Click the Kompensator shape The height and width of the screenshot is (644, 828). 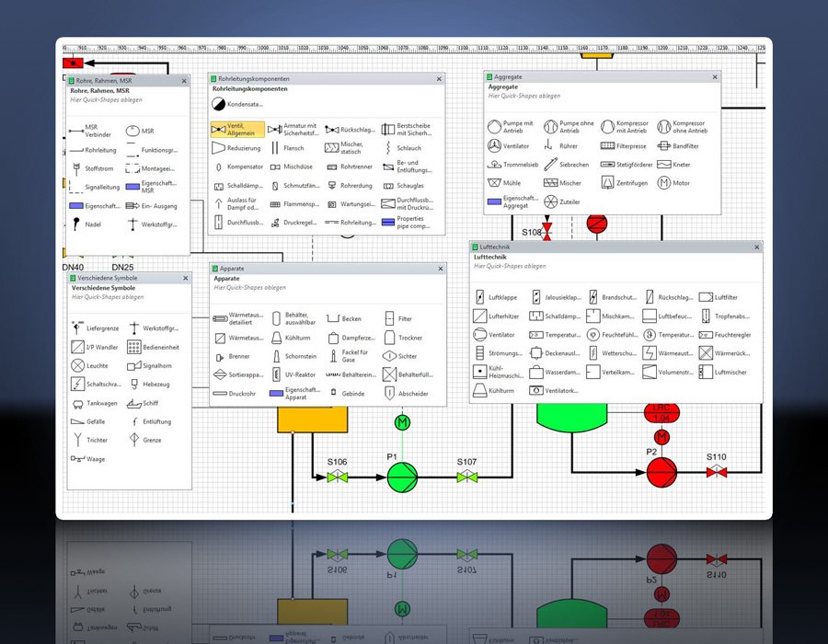[237, 167]
